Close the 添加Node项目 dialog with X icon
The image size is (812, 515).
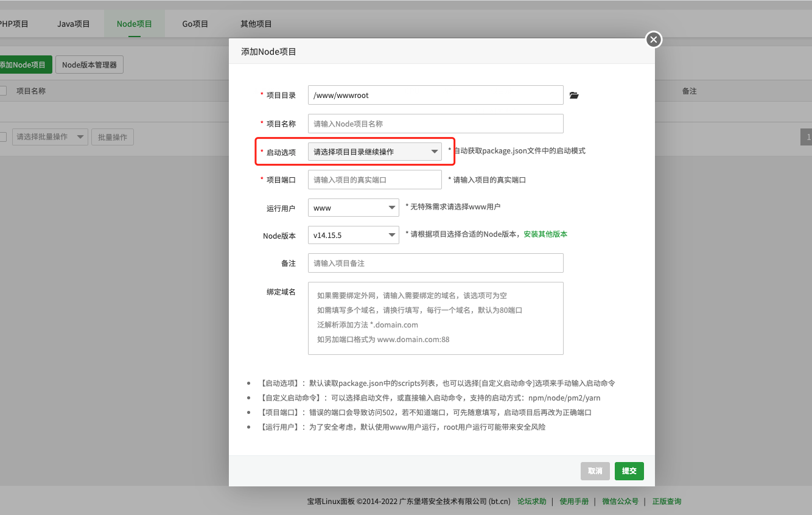(x=653, y=40)
